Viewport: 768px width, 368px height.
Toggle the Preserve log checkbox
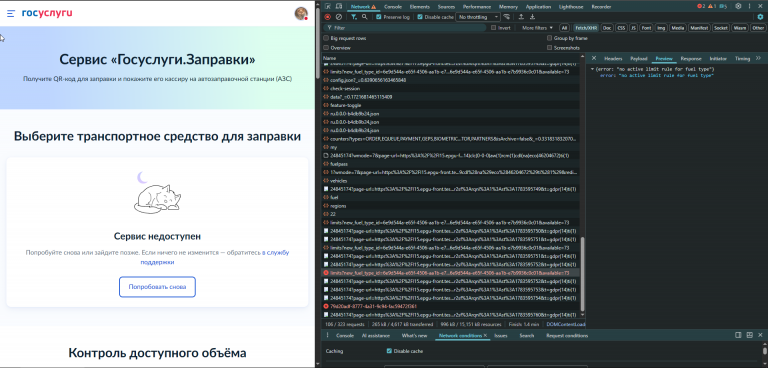pos(379,17)
